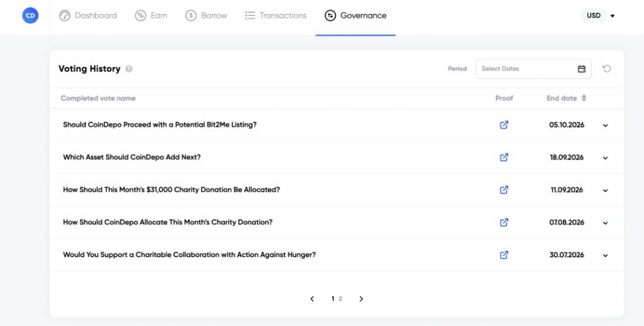Go to previous page arrow
Image resolution: width=644 pixels, height=326 pixels.
click(x=312, y=299)
